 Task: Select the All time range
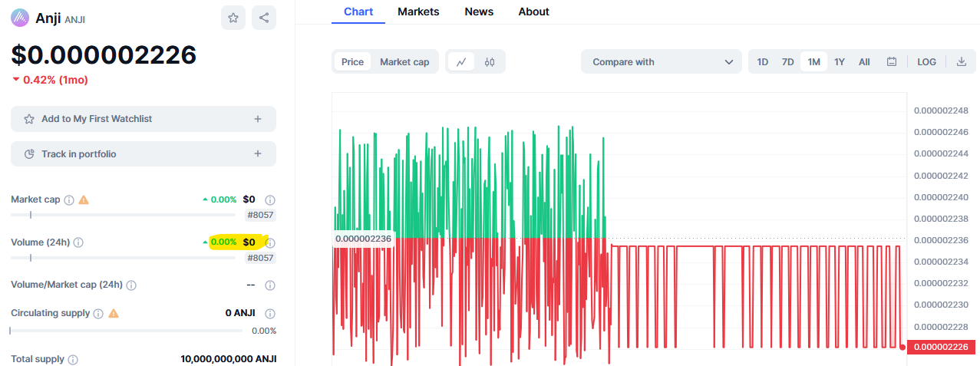click(864, 62)
